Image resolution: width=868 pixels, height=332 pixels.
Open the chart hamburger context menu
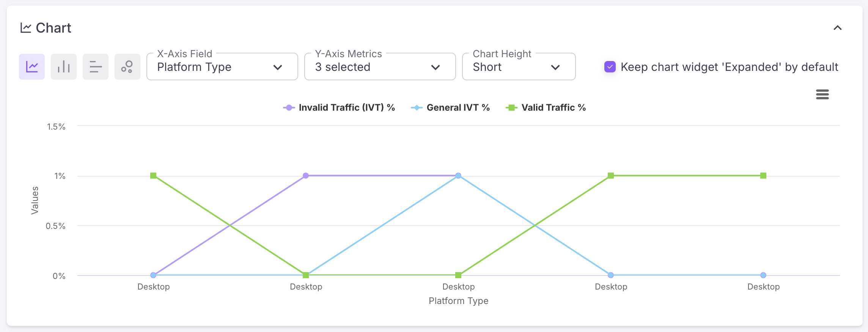point(822,94)
